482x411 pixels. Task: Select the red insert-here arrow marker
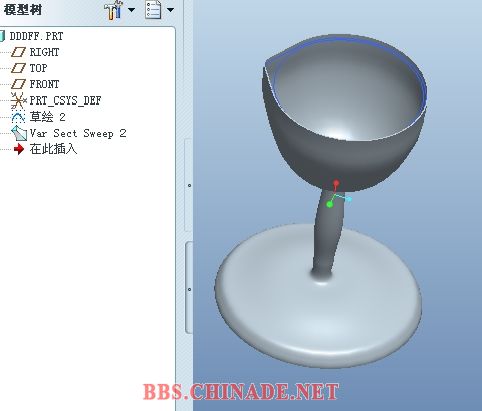(x=19, y=149)
